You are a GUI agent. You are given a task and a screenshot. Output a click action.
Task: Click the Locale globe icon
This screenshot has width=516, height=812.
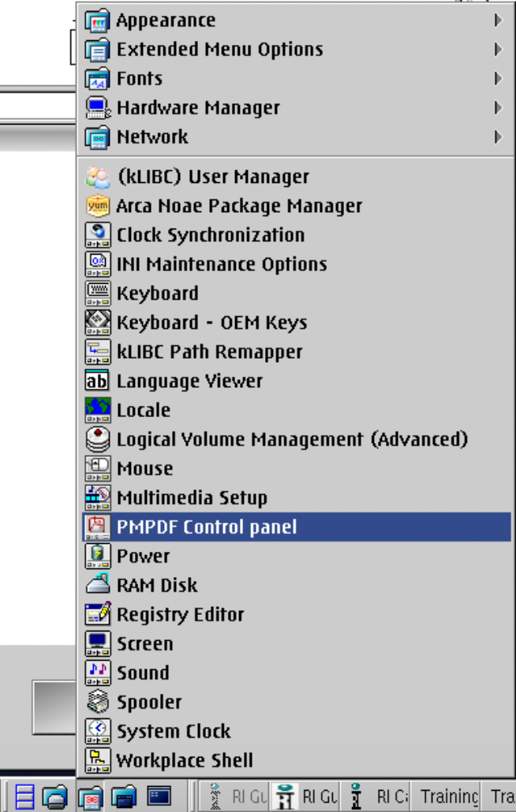click(97, 410)
